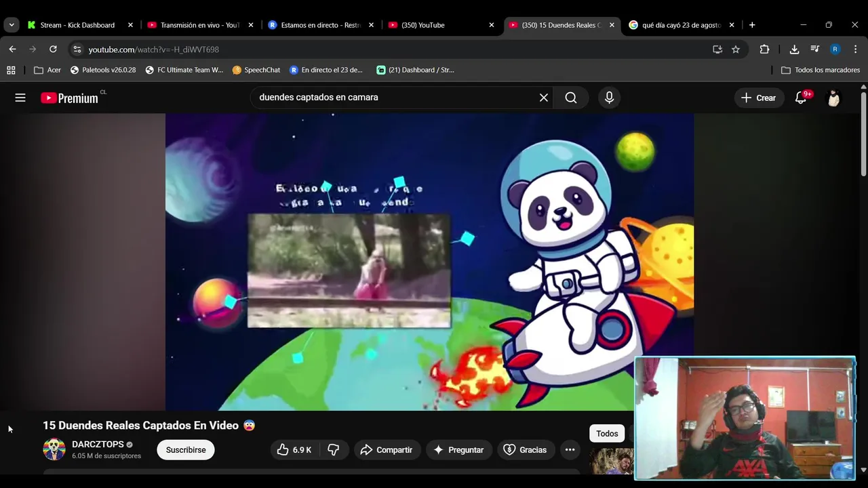Select the Todos filter chip
The width and height of the screenshot is (868, 488).
point(607,434)
